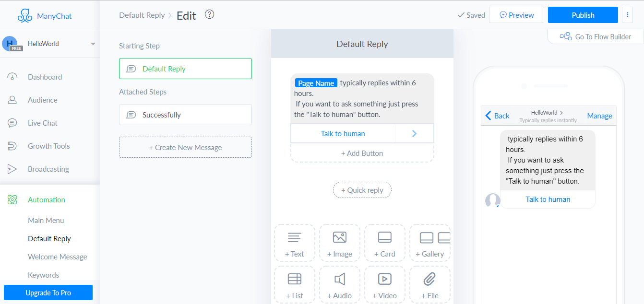Expand the HelloWorld account dropdown
This screenshot has height=304, width=644.
(93, 44)
